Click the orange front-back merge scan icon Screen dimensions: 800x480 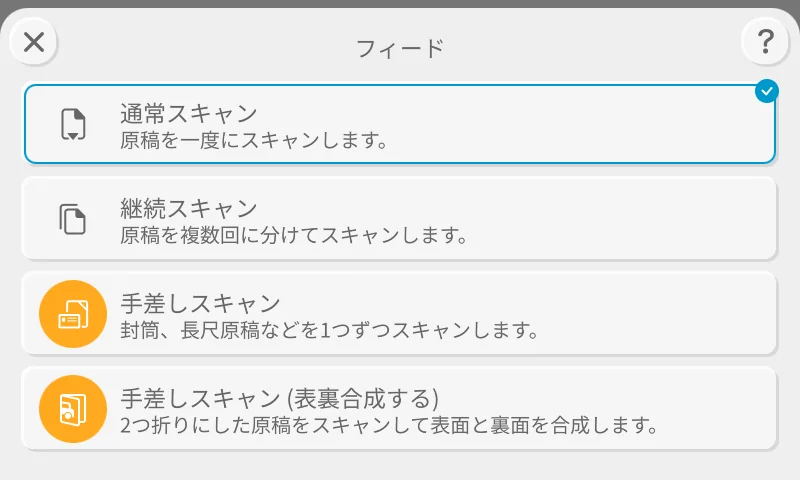[72, 408]
